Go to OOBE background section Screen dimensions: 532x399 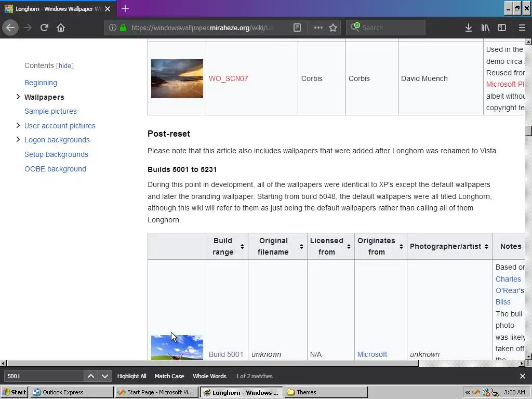pos(55,169)
